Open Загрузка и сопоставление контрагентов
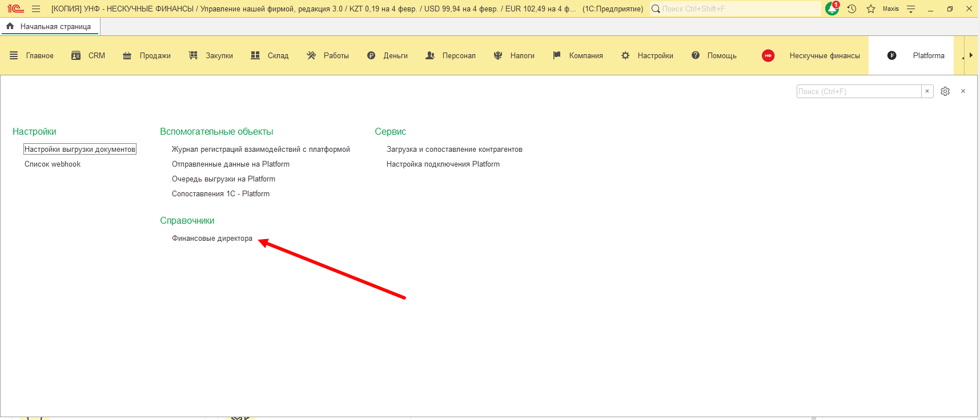This screenshot has height=420, width=980. pos(454,150)
